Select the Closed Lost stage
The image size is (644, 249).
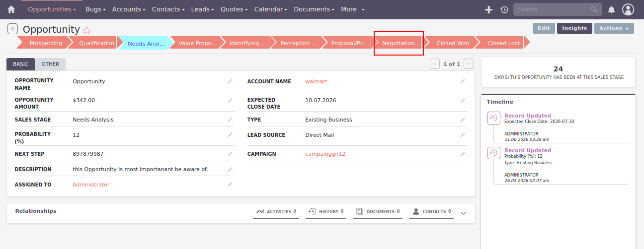pyautogui.click(x=503, y=43)
